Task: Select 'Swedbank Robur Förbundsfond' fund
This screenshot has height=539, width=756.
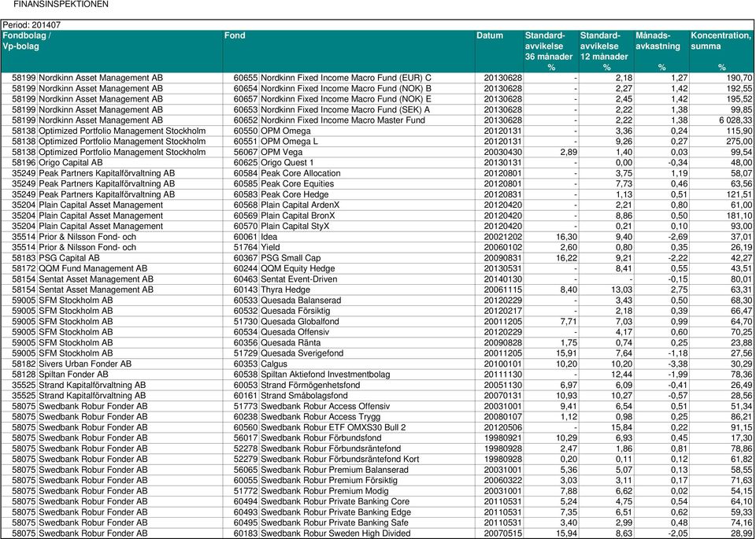Action: 321,438
